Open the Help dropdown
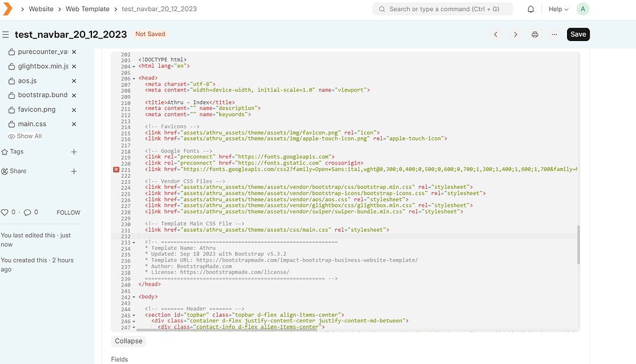636x364 pixels. point(558,9)
